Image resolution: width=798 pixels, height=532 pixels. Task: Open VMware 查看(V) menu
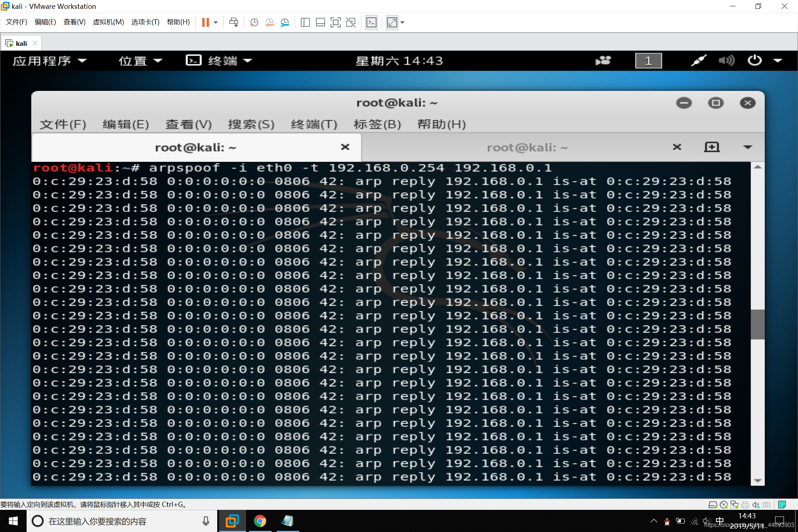tap(74, 22)
